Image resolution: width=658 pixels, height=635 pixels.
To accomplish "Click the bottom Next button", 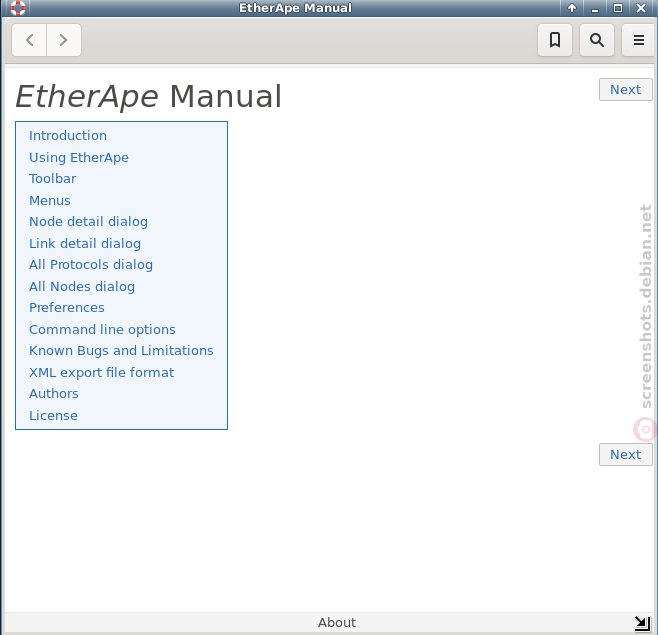I will [625, 455].
